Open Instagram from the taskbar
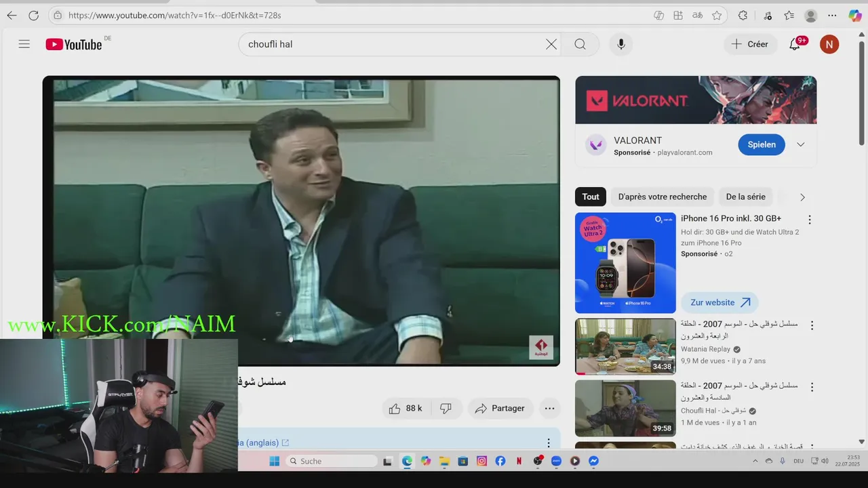 tap(481, 461)
